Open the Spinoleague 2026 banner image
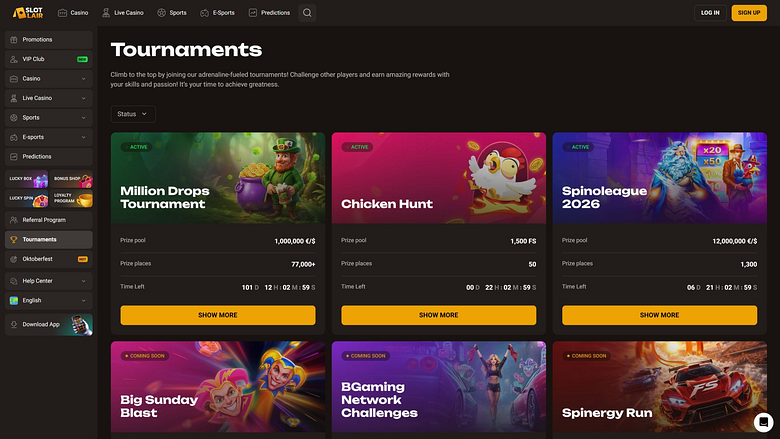The width and height of the screenshot is (780, 439). pos(660,178)
